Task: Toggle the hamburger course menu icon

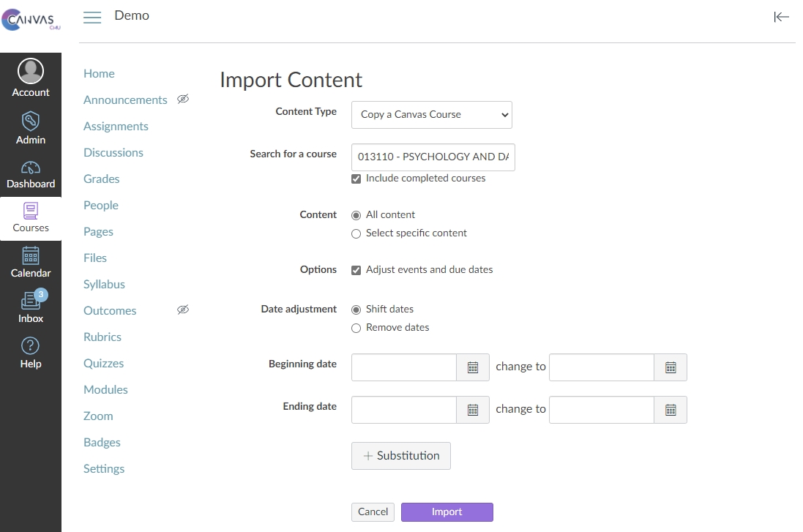Action: (92, 18)
